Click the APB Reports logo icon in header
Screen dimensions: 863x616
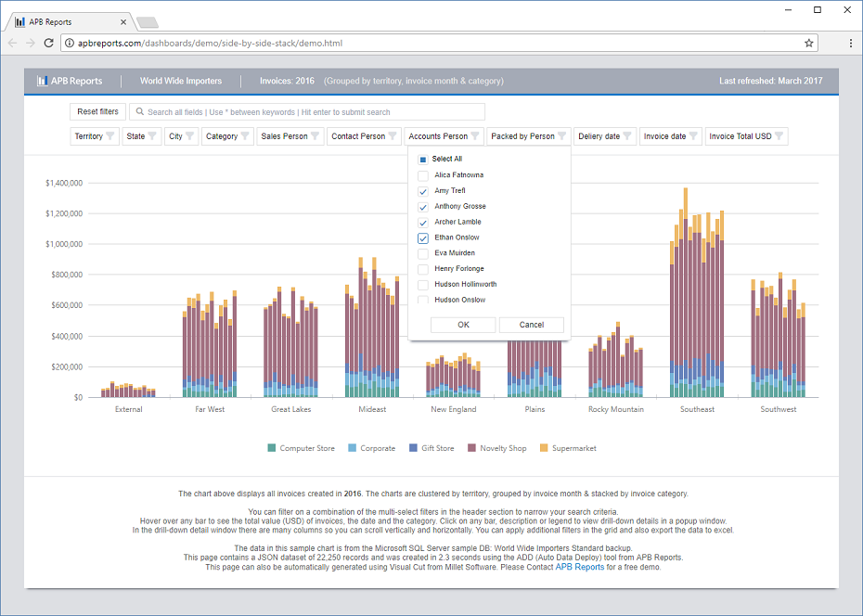(x=42, y=81)
